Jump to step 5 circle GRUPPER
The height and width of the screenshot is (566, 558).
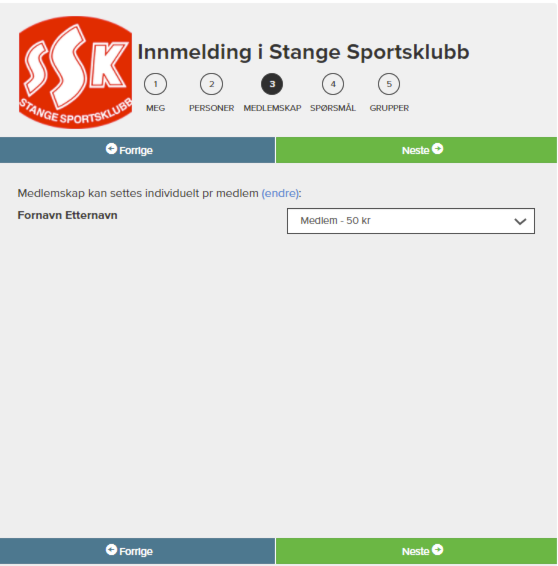tap(389, 84)
